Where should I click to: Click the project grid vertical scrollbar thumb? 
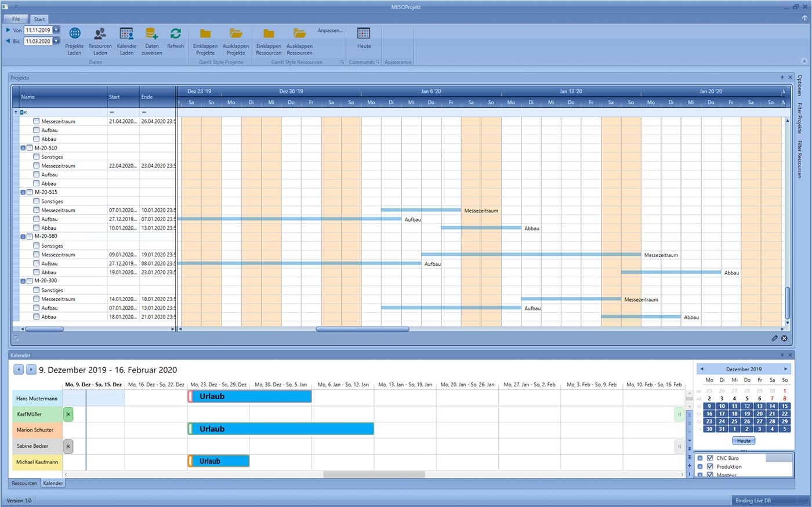click(x=787, y=303)
